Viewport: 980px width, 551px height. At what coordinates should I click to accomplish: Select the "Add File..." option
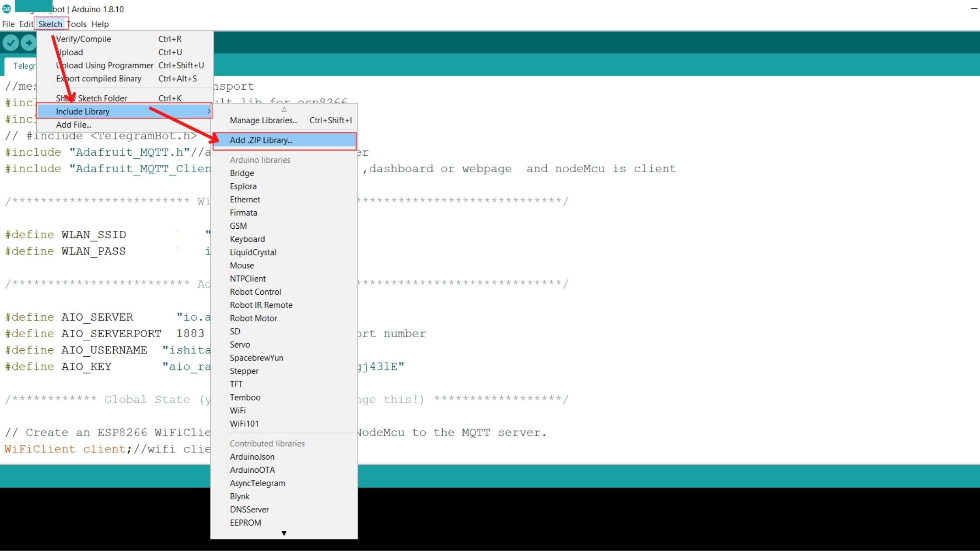tap(73, 125)
